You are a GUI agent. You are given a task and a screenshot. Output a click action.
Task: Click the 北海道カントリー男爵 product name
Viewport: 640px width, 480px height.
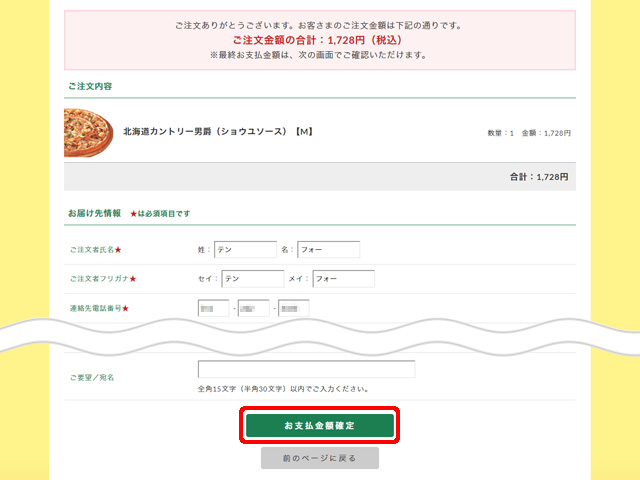click(x=218, y=131)
